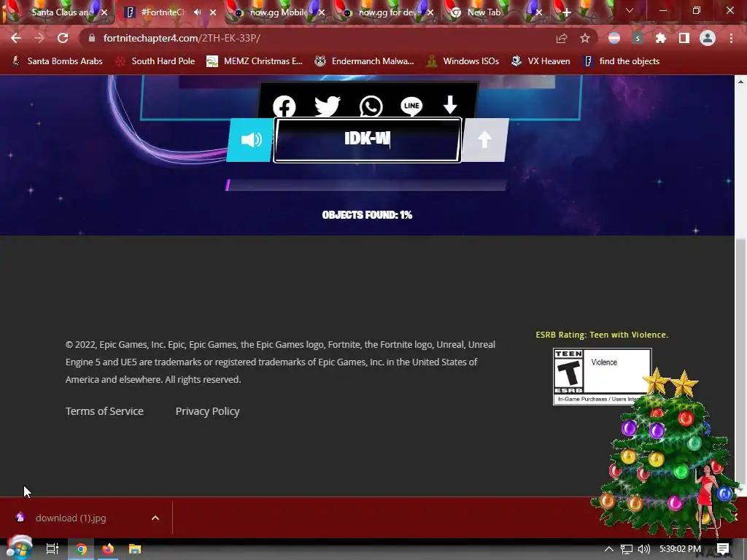Click the objects found progress bar

(366, 185)
